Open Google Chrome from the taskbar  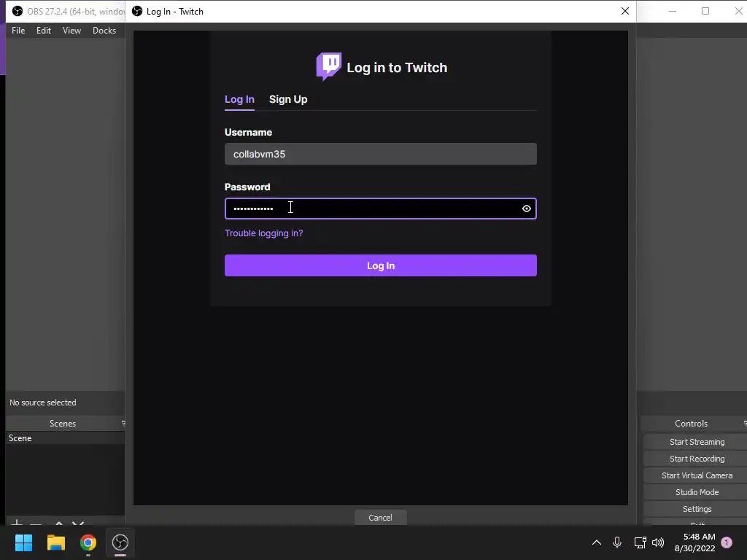pos(88,542)
